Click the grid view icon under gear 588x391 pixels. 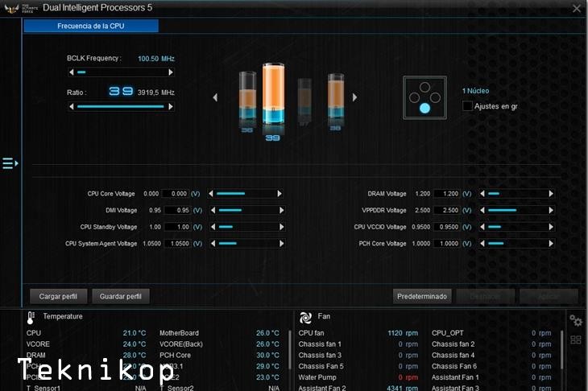pos(575,340)
